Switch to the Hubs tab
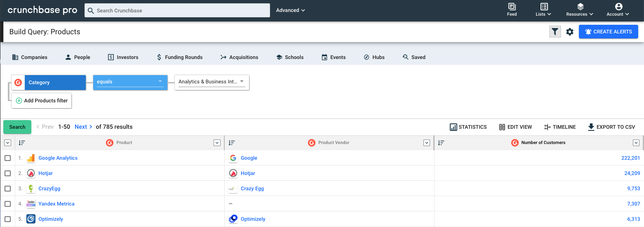Viewport: 644px width, 227px height. 374,57
